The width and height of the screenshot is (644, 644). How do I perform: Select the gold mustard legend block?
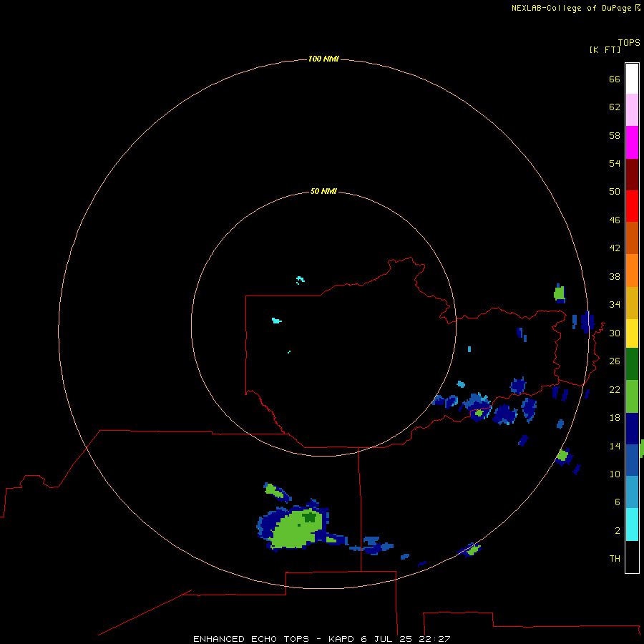632,302
